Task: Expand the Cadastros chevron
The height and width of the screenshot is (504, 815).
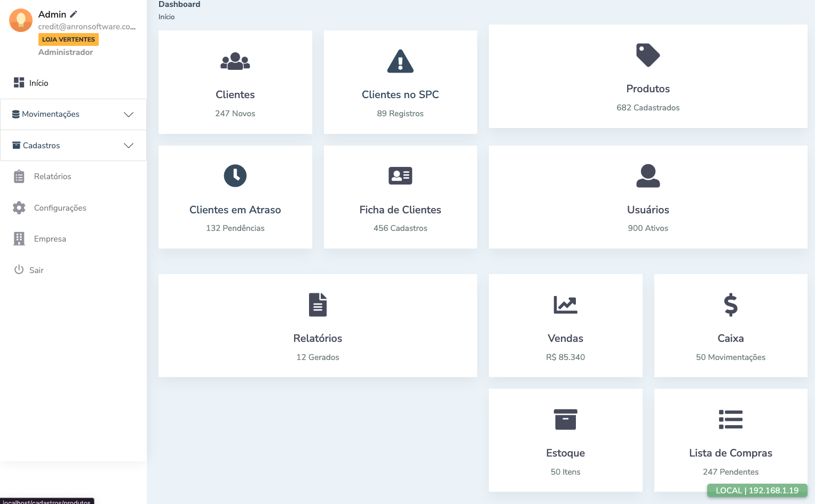Action: point(129,146)
